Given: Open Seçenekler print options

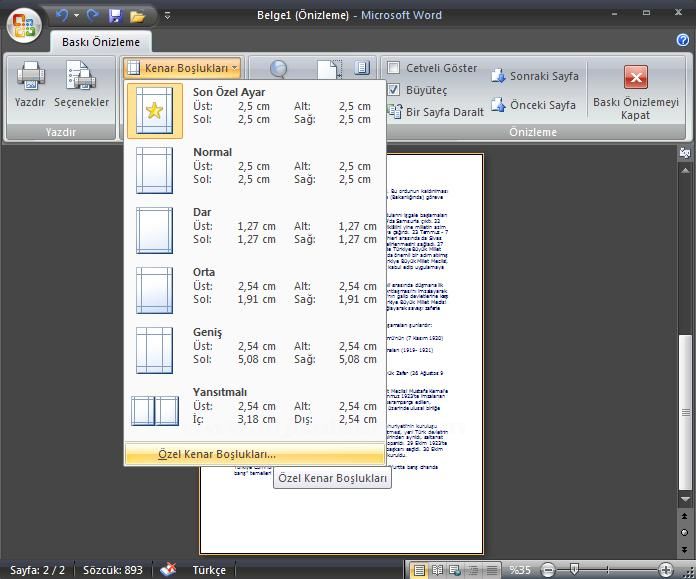Looking at the screenshot, I should coord(81,84).
